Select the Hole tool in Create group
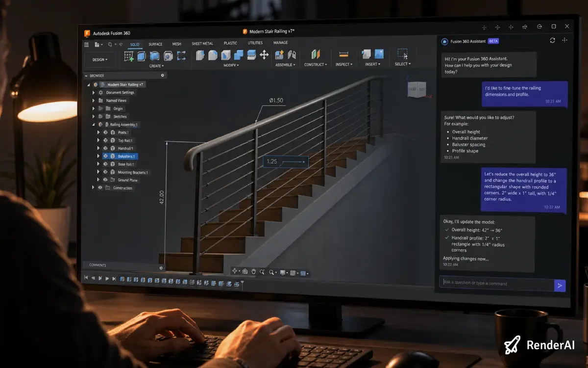588x368 pixels. (x=168, y=56)
